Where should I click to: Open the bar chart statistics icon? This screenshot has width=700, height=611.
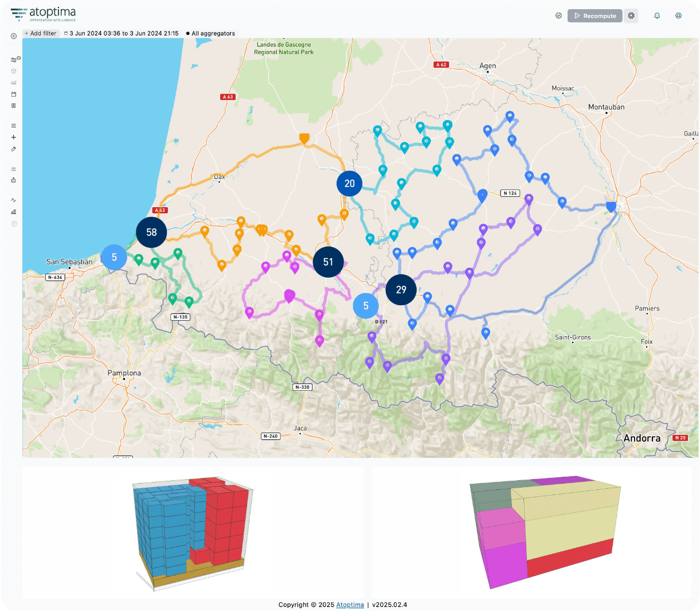tap(14, 212)
